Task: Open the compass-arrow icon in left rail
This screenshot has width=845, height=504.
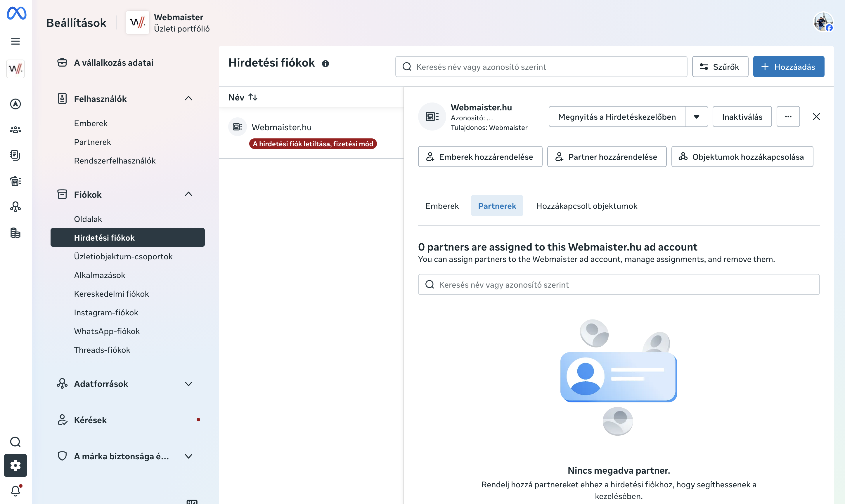Action: click(x=15, y=104)
